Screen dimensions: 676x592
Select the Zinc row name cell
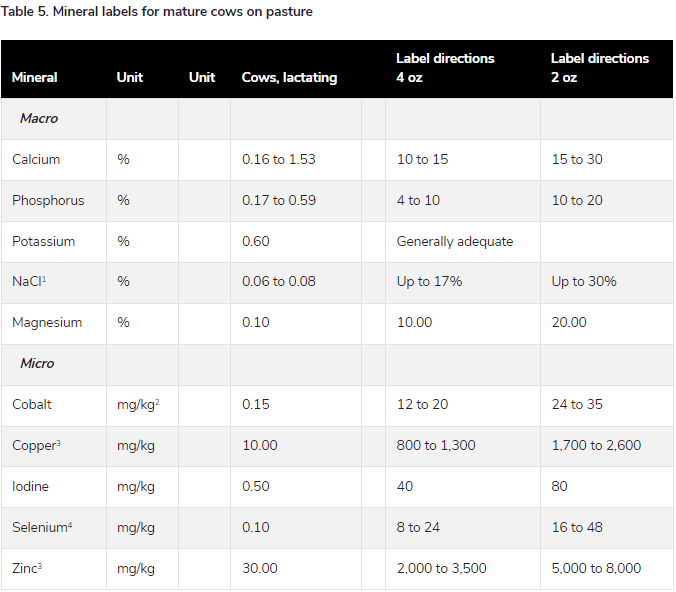[x=27, y=569]
